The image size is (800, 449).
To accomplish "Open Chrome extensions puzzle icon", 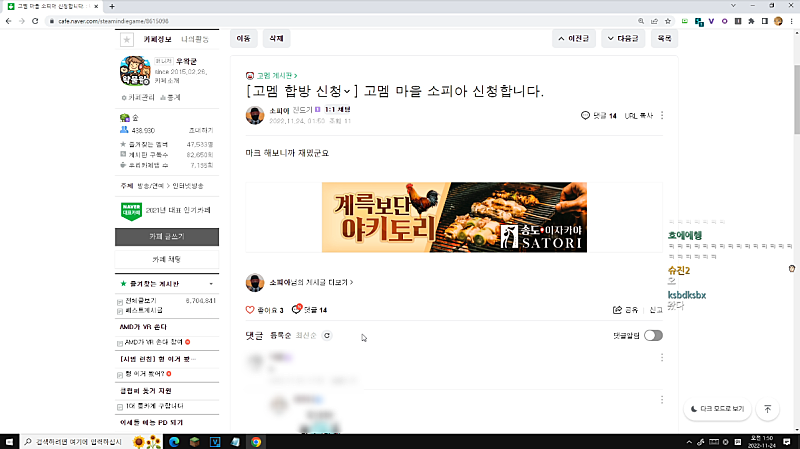I will [x=752, y=21].
